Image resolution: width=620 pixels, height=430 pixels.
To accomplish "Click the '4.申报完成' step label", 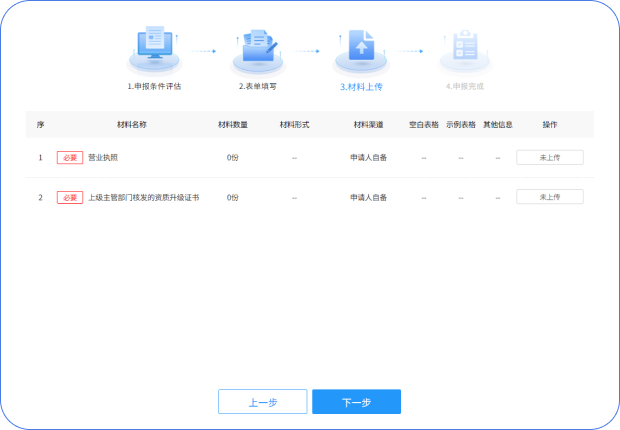I will point(465,87).
